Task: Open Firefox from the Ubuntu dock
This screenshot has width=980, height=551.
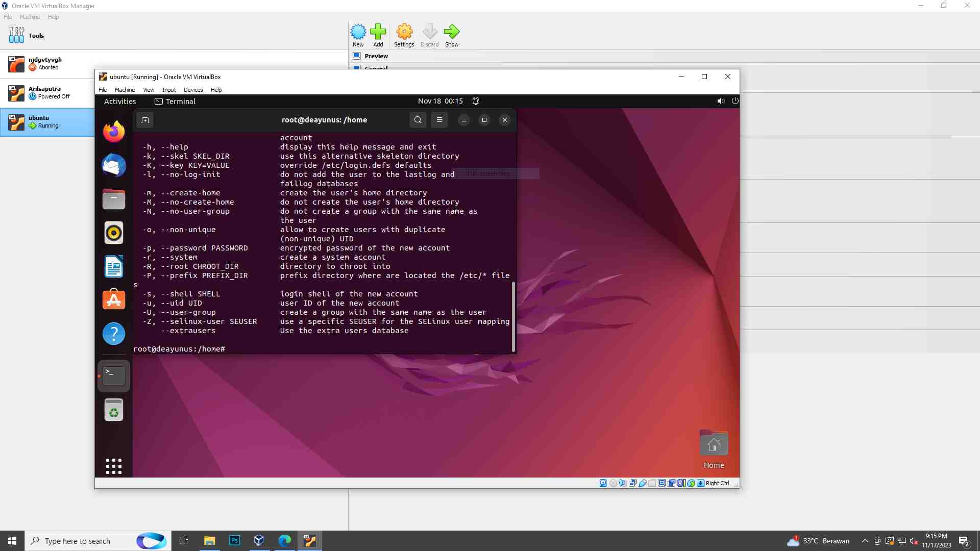Action: point(114,132)
